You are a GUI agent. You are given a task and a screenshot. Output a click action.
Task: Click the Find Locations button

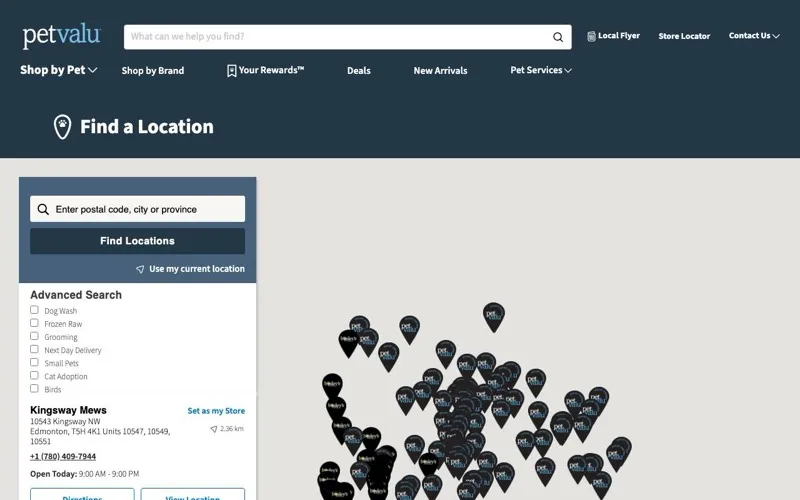pyautogui.click(x=137, y=241)
